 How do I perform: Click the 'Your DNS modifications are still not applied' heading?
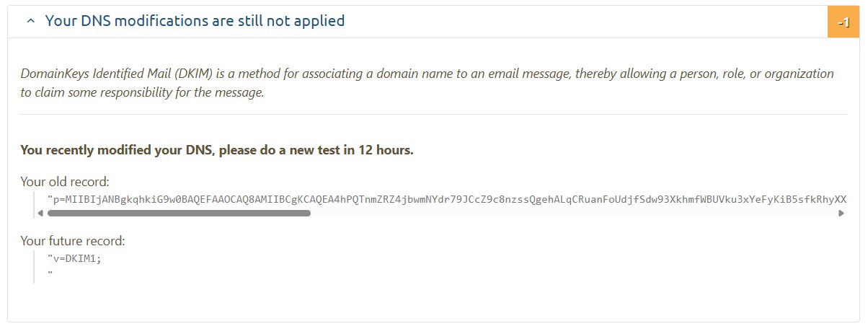tap(195, 21)
